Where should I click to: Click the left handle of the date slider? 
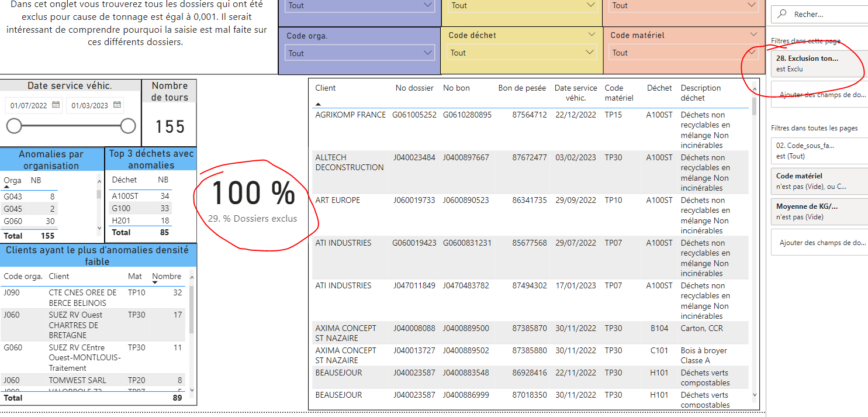coord(13,126)
